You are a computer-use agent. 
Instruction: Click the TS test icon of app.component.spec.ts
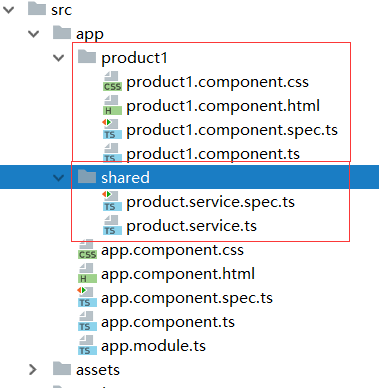[x=87, y=297]
